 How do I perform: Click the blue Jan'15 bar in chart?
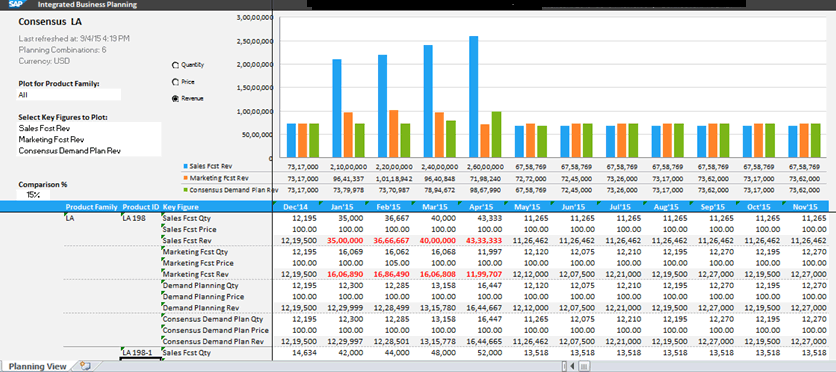point(336,108)
